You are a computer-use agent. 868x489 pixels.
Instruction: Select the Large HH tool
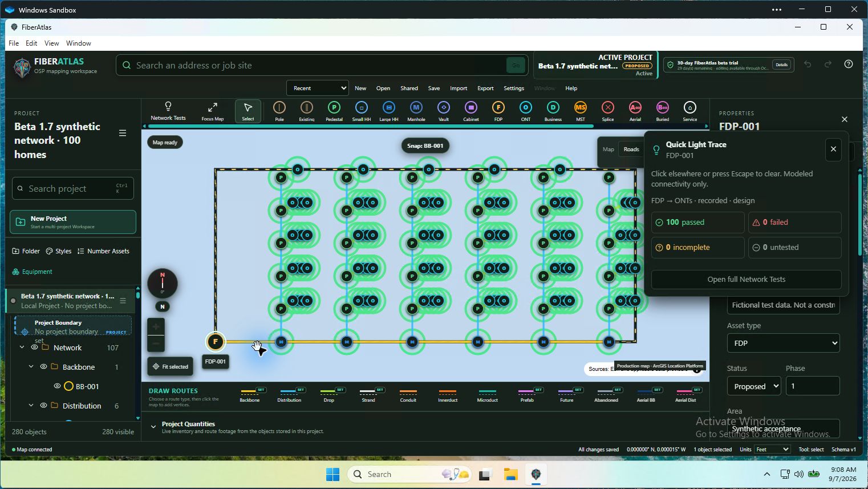click(389, 111)
